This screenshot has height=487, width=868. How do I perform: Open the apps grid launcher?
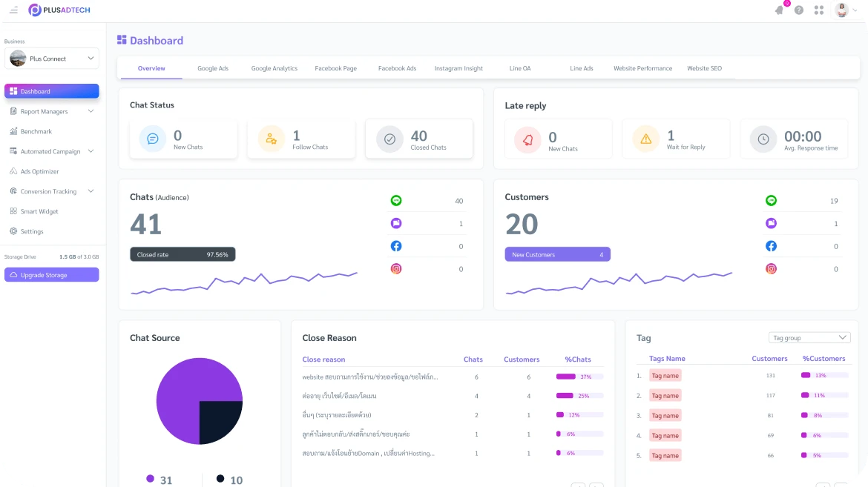[818, 10]
